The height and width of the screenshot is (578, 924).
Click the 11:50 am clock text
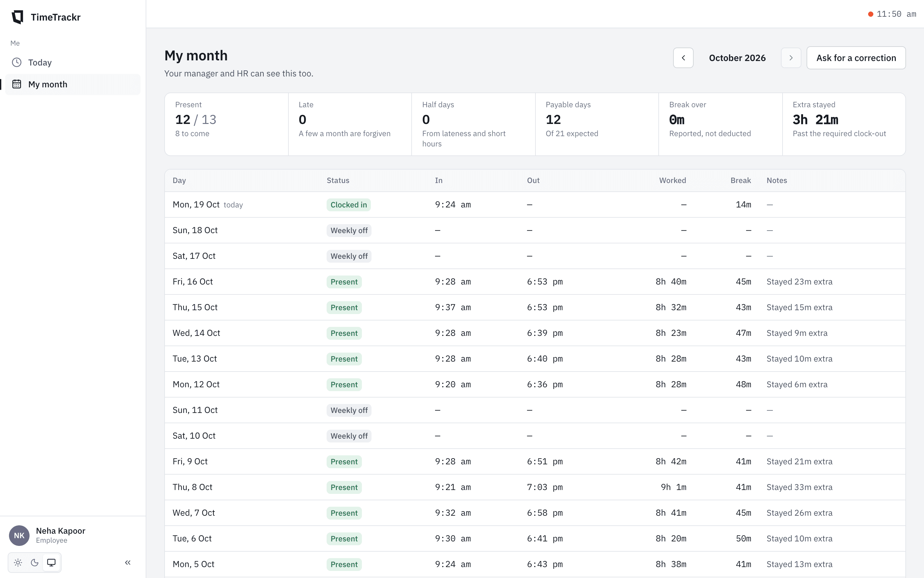point(896,14)
